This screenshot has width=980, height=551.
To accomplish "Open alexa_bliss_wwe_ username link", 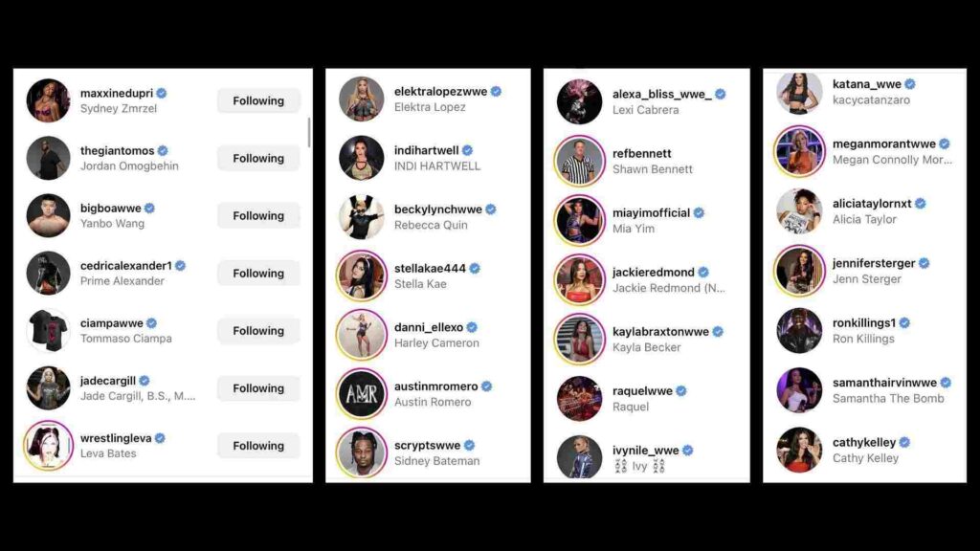I will click(662, 95).
